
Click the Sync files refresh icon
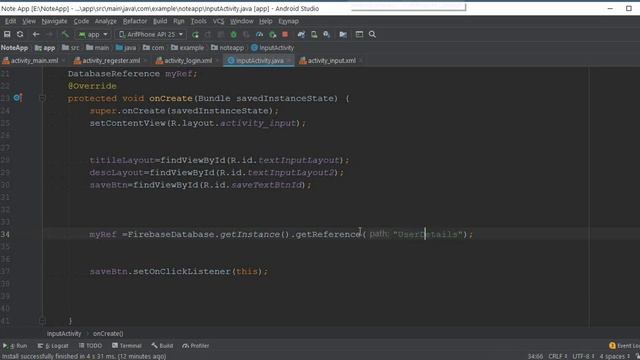20,34
